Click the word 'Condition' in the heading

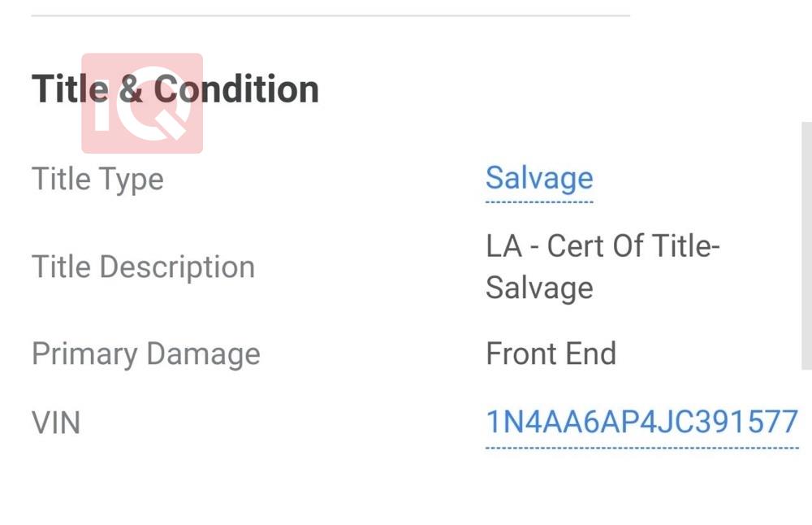236,89
